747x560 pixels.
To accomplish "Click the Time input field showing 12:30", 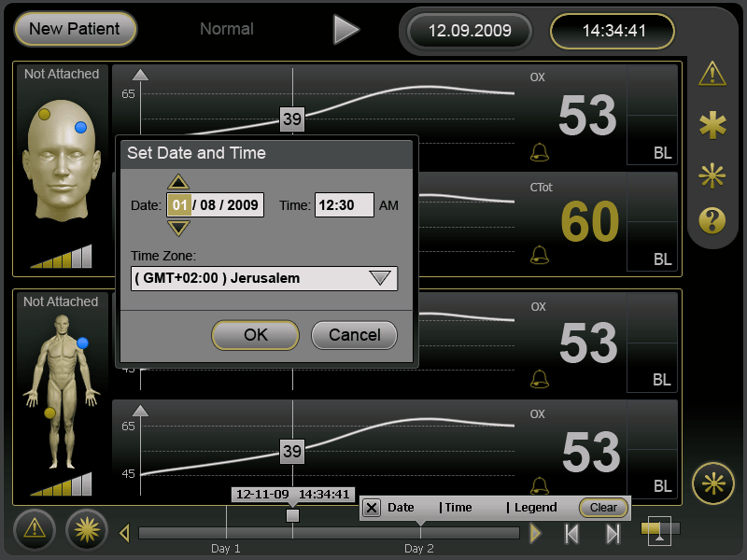I will 344,205.
